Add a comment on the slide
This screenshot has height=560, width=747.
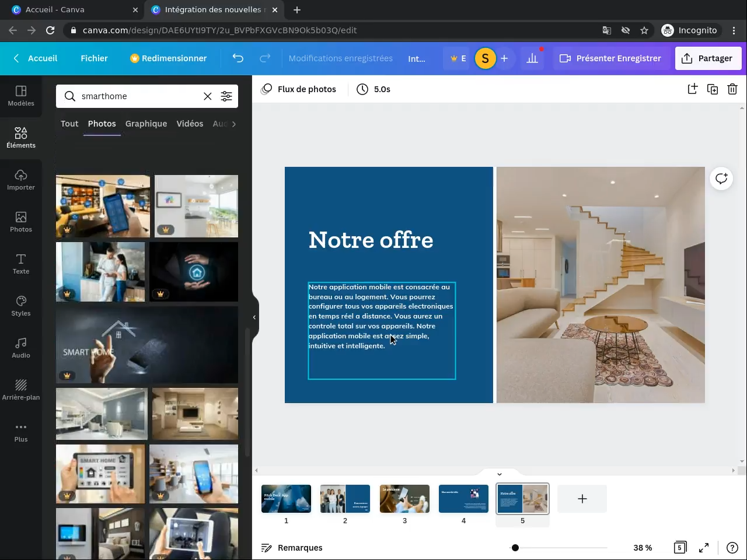click(x=721, y=178)
